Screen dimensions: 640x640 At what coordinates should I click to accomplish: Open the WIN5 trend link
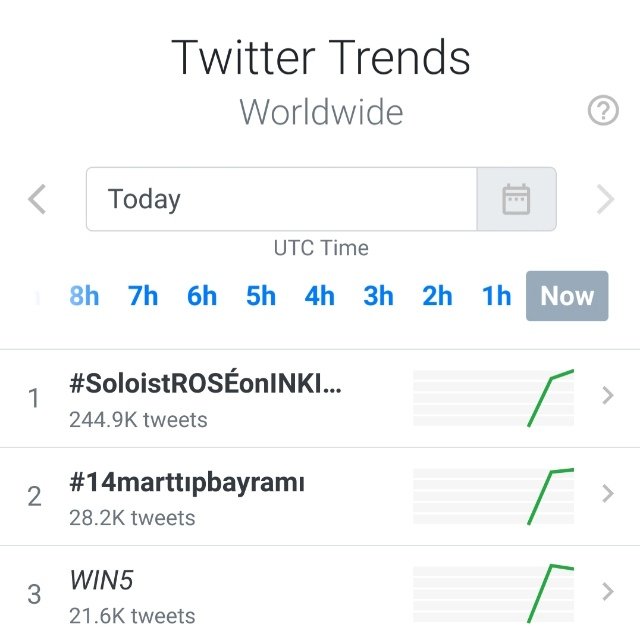tap(101, 580)
